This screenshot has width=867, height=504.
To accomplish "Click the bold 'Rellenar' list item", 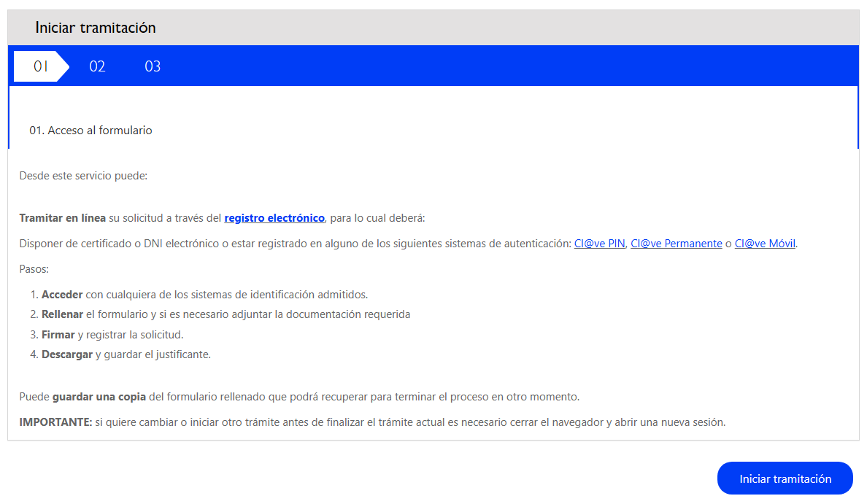I will point(62,314).
